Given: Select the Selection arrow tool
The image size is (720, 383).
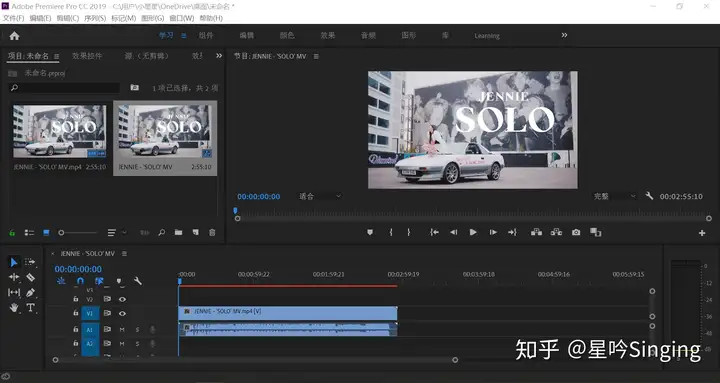Looking at the screenshot, I should coord(14,262).
